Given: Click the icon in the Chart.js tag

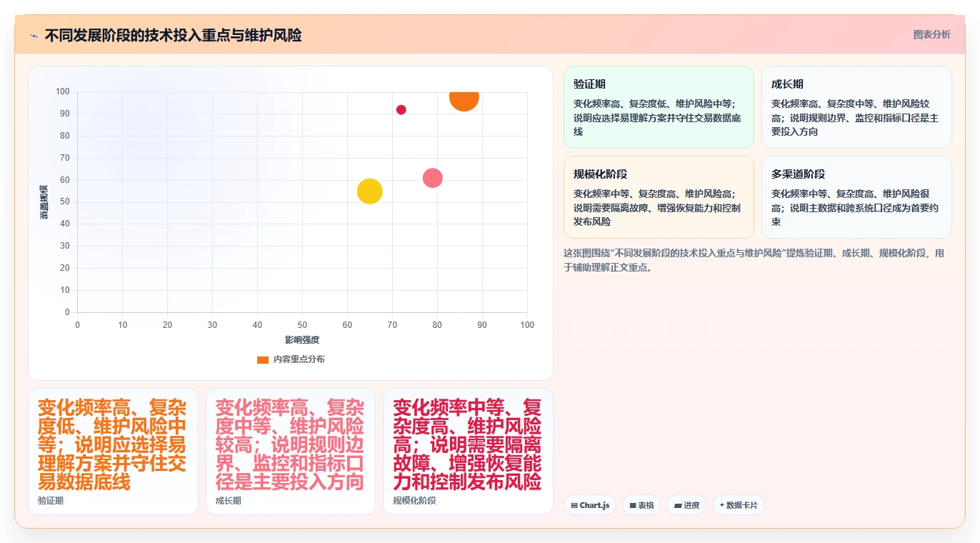Looking at the screenshot, I should point(574,505).
